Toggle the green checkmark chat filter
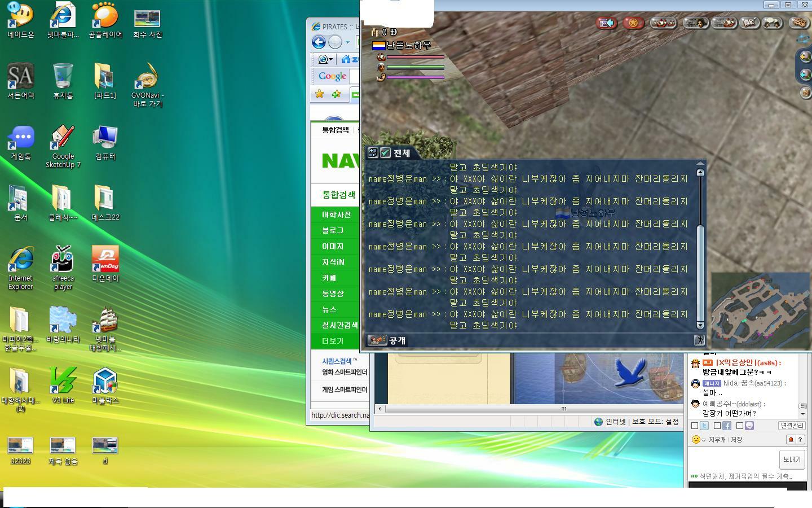 [386, 153]
